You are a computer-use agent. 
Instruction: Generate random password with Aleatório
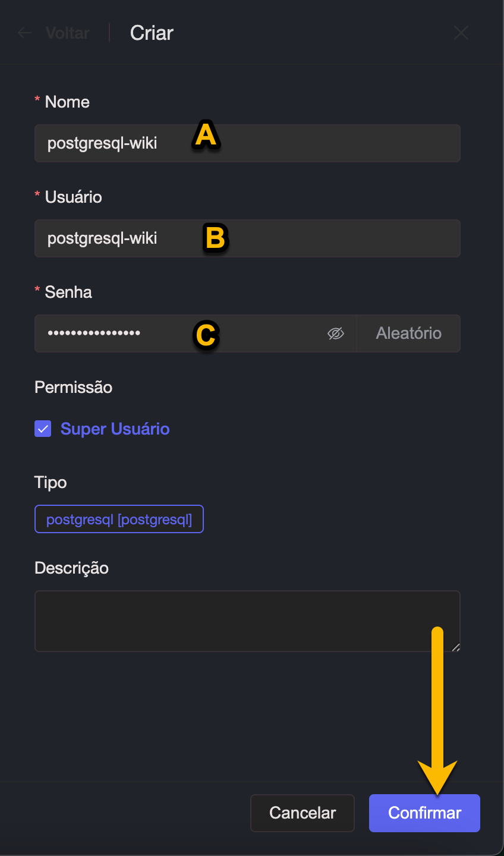click(408, 333)
